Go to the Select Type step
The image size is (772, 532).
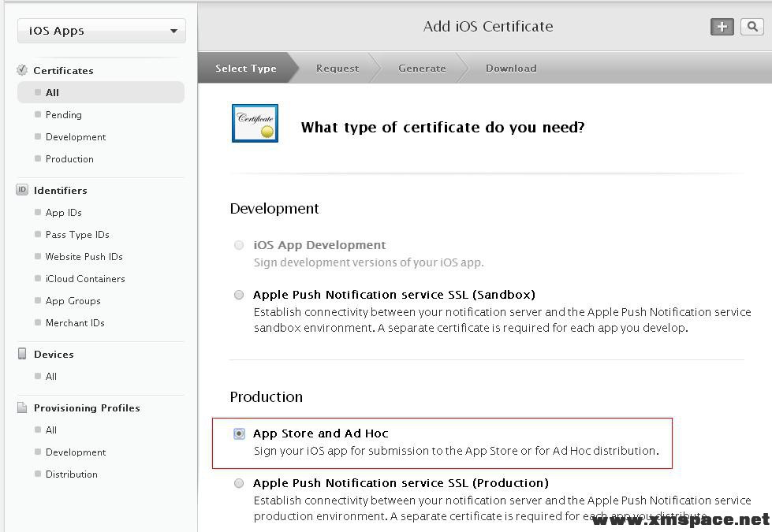246,69
